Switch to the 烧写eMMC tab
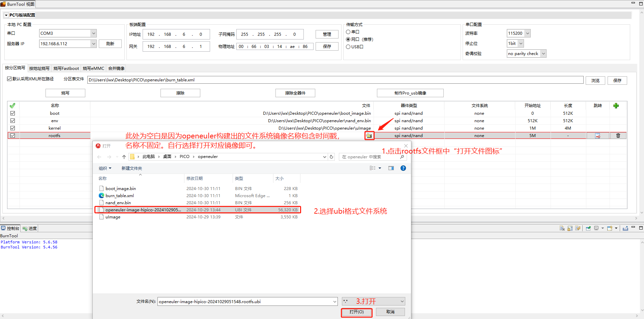644x319 pixels. 93,69
